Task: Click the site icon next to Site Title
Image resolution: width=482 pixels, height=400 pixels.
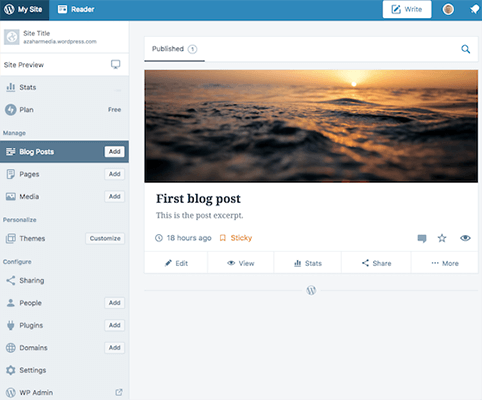Action: click(x=12, y=37)
